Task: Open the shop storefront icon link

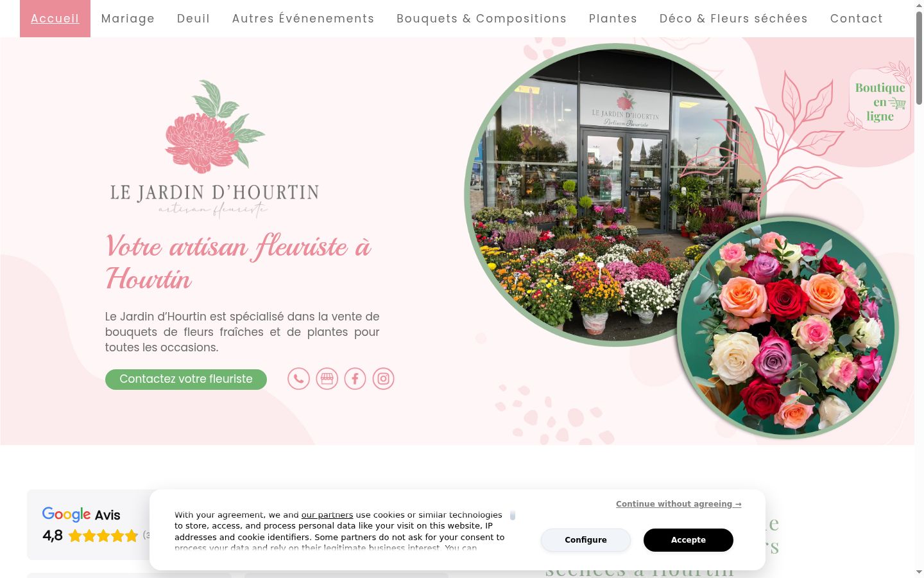Action: point(327,379)
